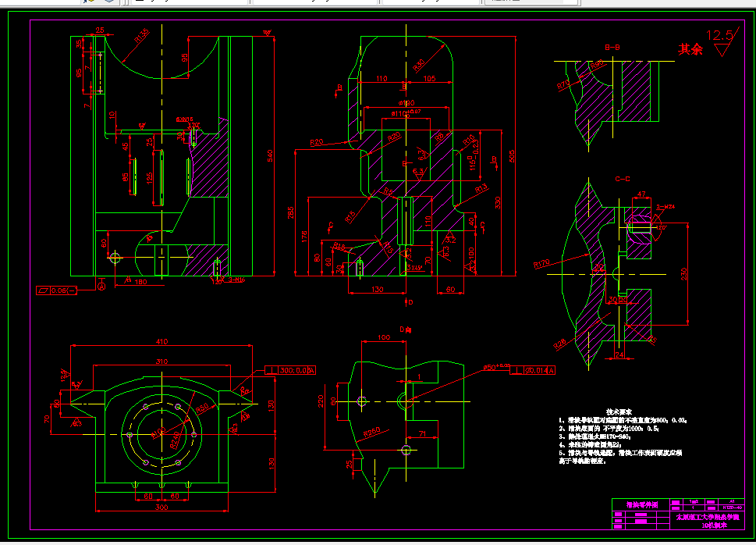This screenshot has width=756, height=545.
Task: Select the ø0.014A tolerance frame
Action: coord(533,370)
